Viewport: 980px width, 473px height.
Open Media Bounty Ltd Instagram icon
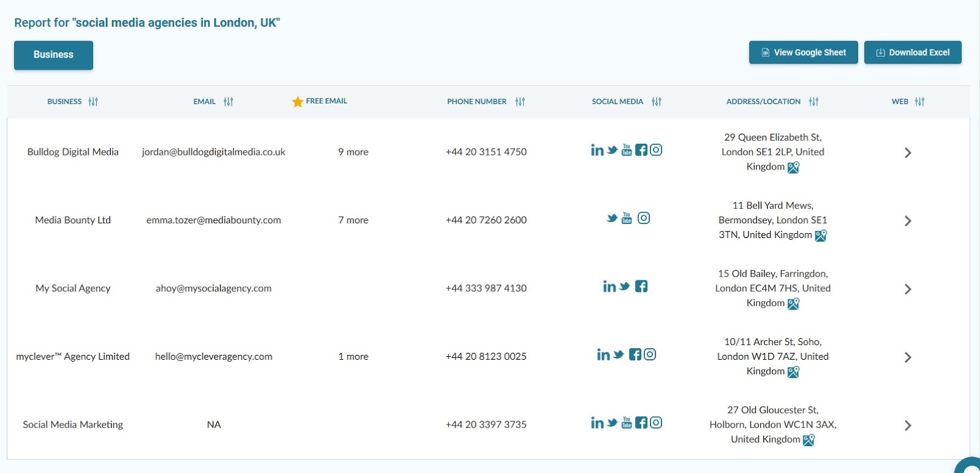point(644,218)
